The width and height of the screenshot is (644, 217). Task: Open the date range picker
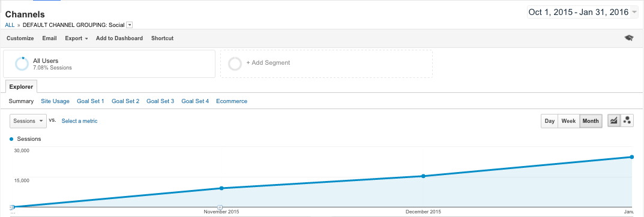582,13
